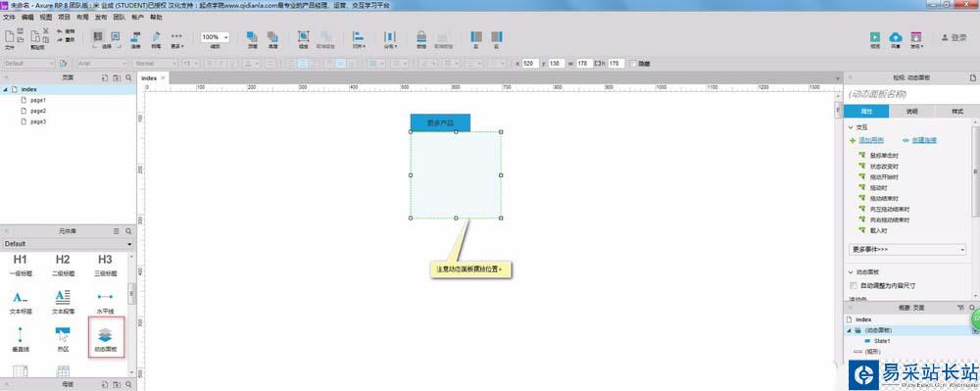Click the Create Link link

coord(924,140)
